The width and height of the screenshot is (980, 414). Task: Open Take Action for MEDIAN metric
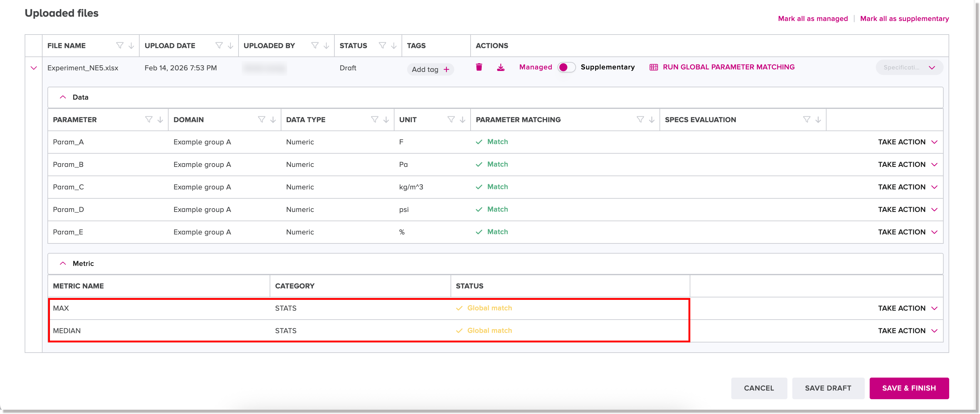(x=908, y=331)
